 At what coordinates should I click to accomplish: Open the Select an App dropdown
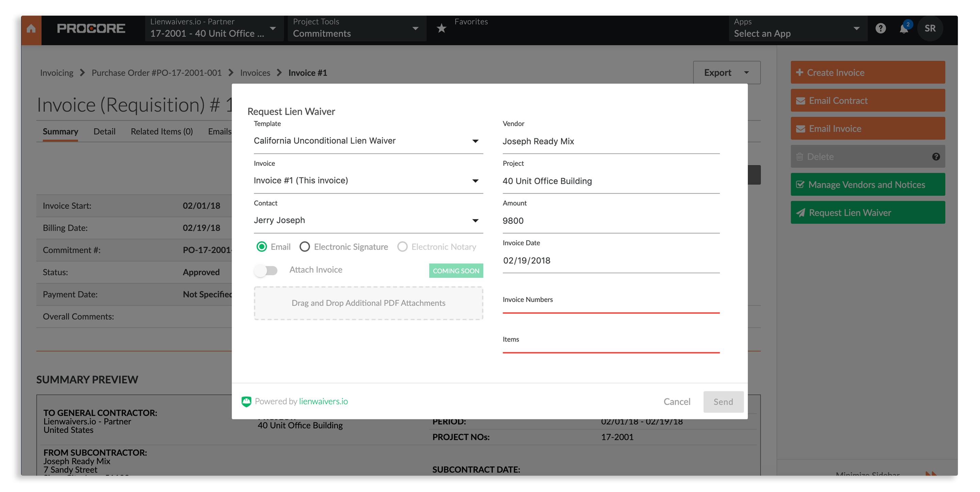coord(798,29)
